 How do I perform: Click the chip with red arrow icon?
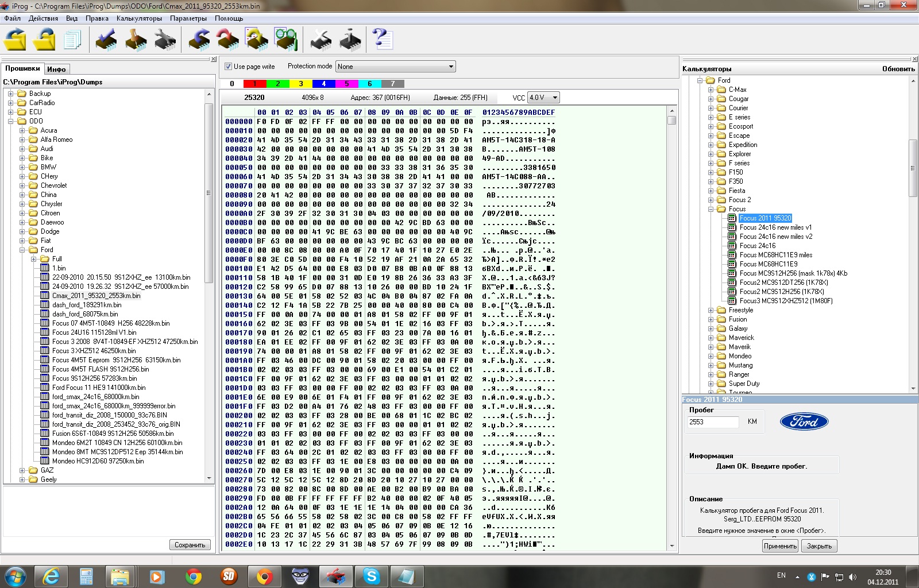(227, 40)
